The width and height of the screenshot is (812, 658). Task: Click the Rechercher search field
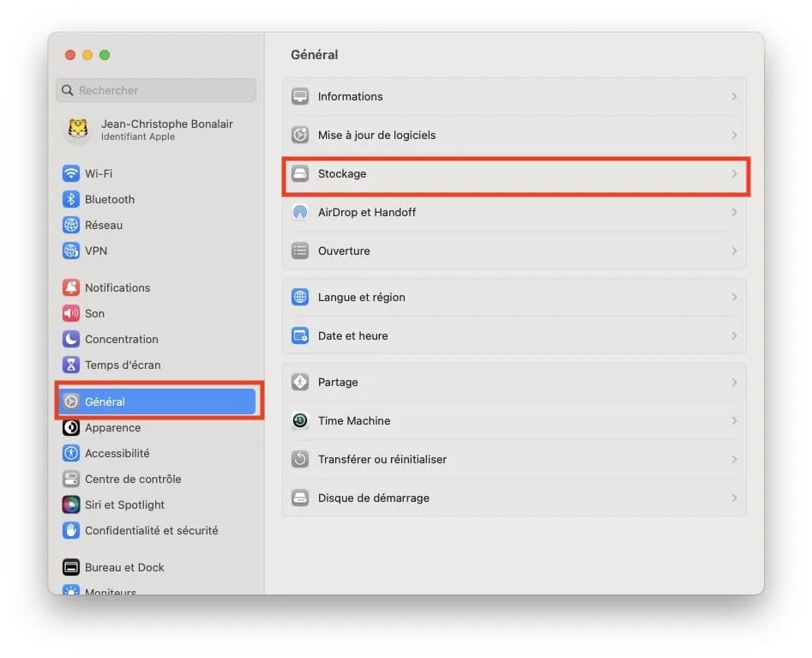pyautogui.click(x=156, y=90)
